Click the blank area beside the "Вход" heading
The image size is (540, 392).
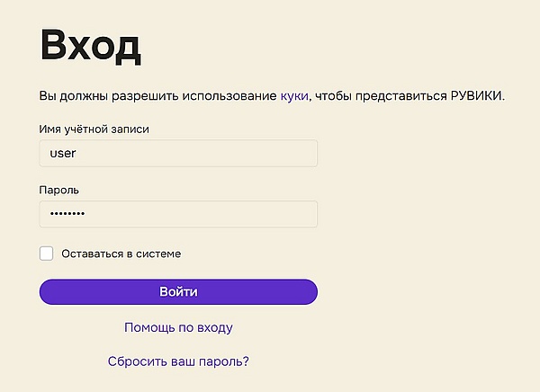click(x=342, y=47)
